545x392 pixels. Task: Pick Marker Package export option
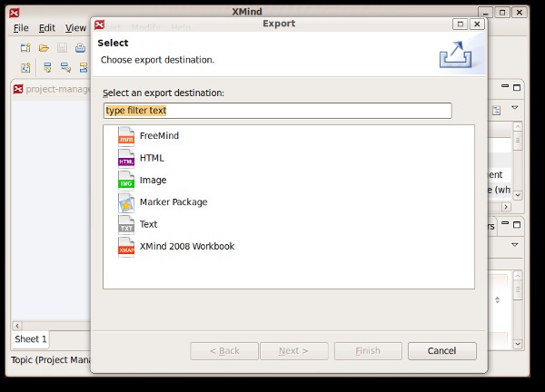pos(163,202)
